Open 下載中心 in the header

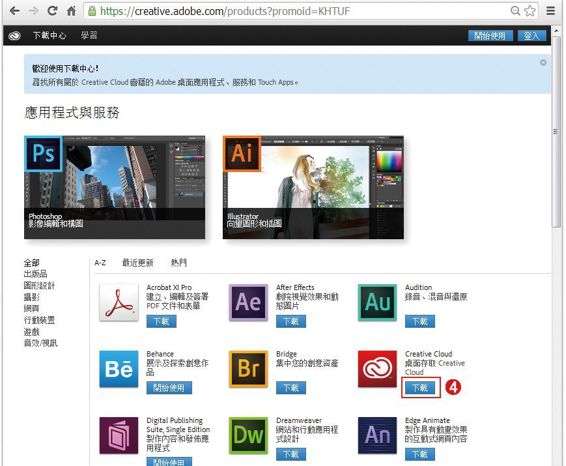49,35
